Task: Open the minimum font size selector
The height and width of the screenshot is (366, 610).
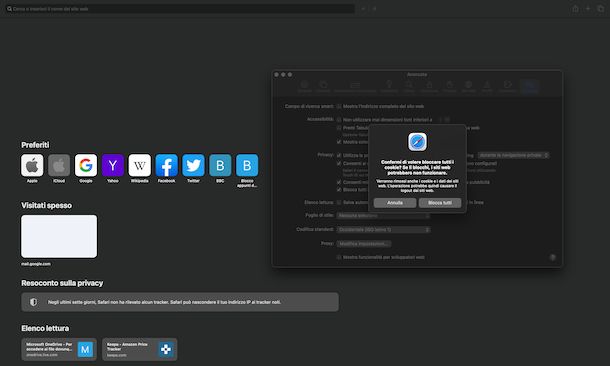Action: tap(444, 120)
